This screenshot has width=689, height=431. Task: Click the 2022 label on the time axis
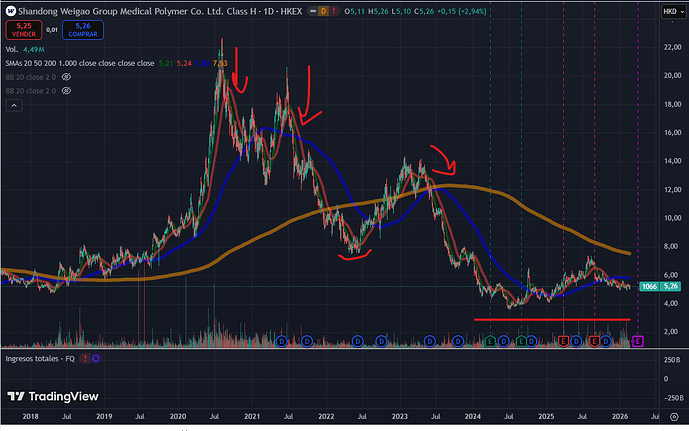[x=326, y=416]
